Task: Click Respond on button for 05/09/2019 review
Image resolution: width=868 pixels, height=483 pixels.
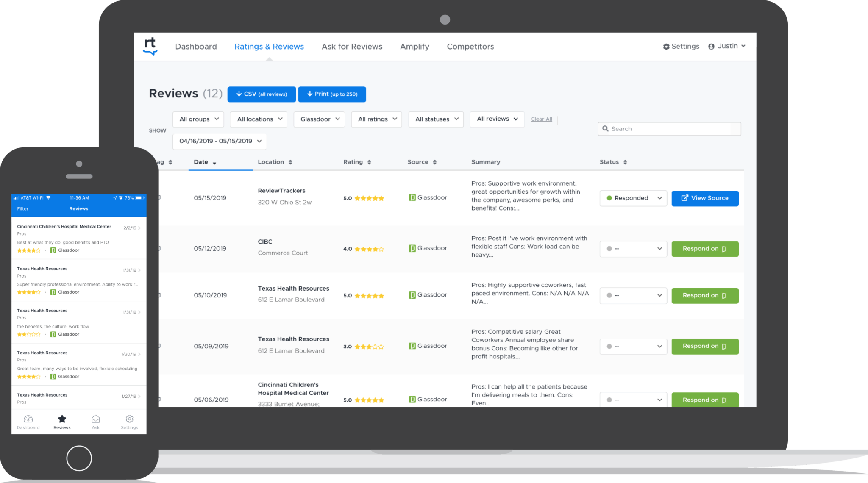Action: click(705, 347)
